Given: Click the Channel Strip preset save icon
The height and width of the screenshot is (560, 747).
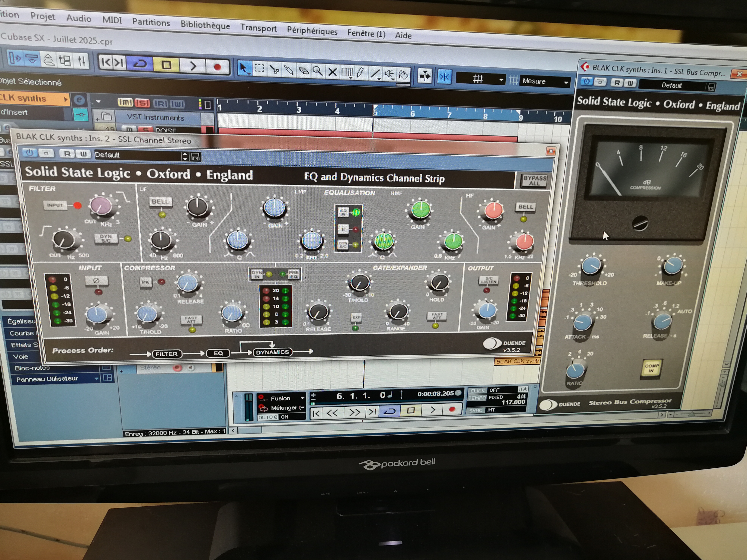Looking at the screenshot, I should click(x=196, y=157).
